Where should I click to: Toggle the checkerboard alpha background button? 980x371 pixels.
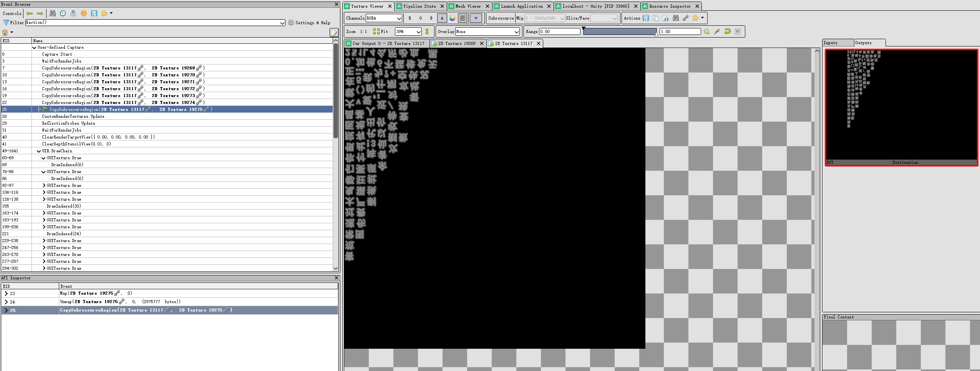tap(463, 18)
